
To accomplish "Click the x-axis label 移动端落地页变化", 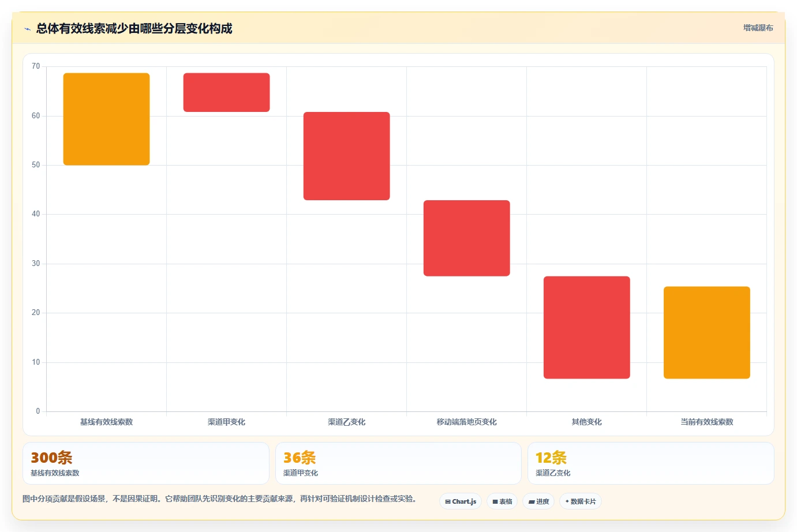I will (x=466, y=422).
